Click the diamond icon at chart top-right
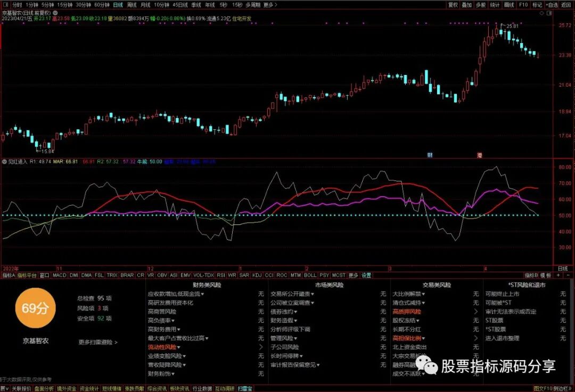The height and width of the screenshot is (392, 575). point(542,13)
